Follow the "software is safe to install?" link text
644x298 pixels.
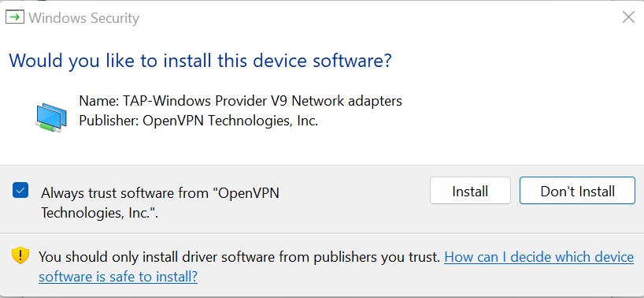pyautogui.click(x=118, y=277)
